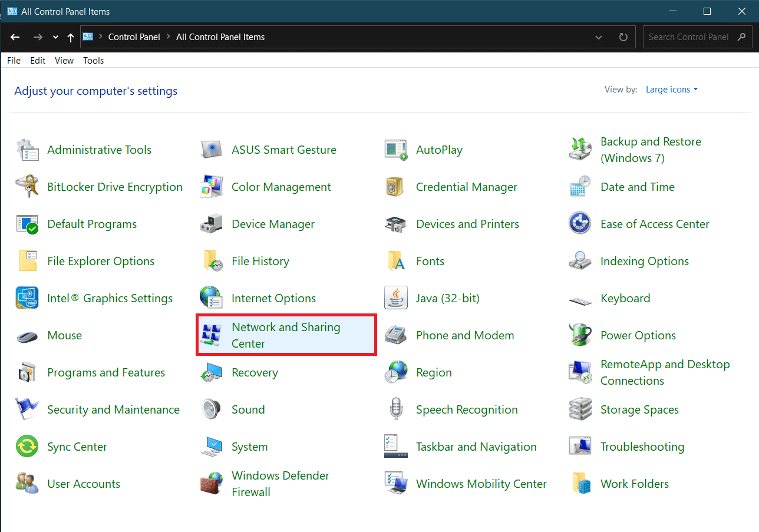
Task: Click the Speech Recognition microphone icon
Action: coord(396,409)
